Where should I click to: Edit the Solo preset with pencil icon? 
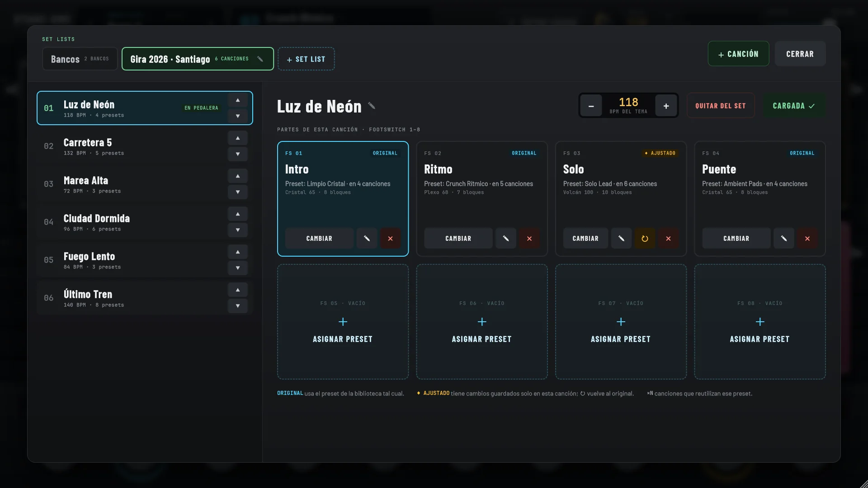pyautogui.click(x=621, y=239)
